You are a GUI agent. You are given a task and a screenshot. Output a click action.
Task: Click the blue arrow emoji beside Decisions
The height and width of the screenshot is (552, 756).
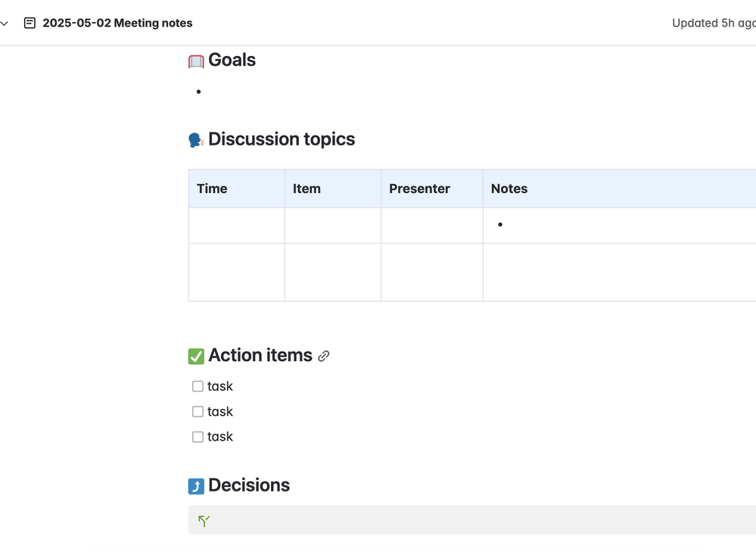(x=196, y=486)
